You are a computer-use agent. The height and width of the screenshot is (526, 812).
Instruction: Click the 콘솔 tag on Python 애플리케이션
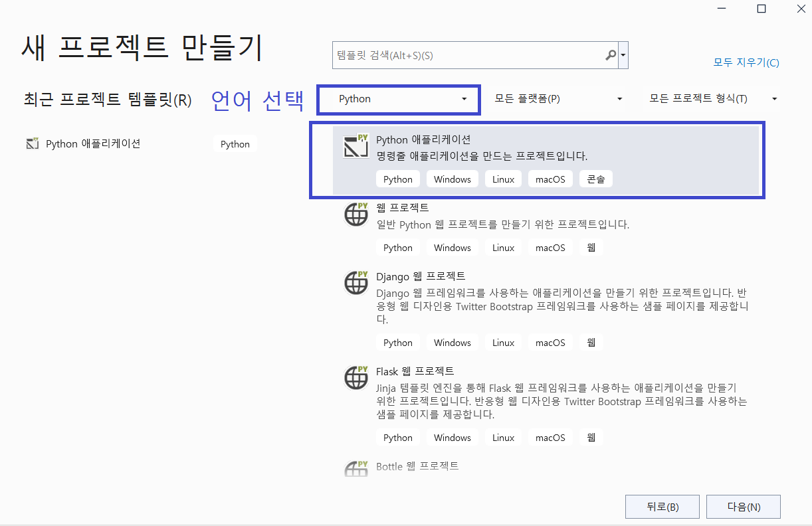pyautogui.click(x=596, y=179)
